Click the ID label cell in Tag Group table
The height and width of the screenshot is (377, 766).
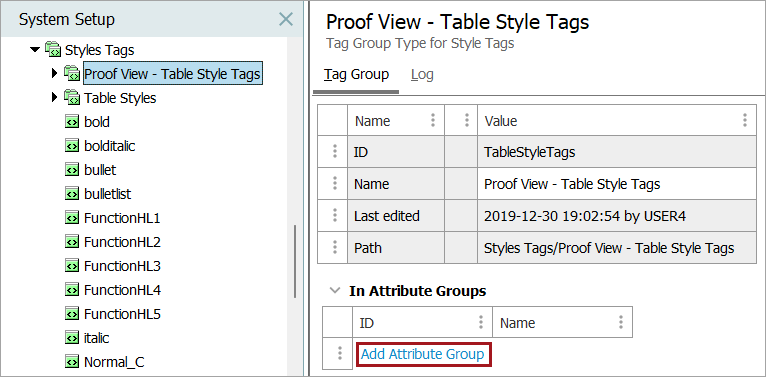point(396,152)
